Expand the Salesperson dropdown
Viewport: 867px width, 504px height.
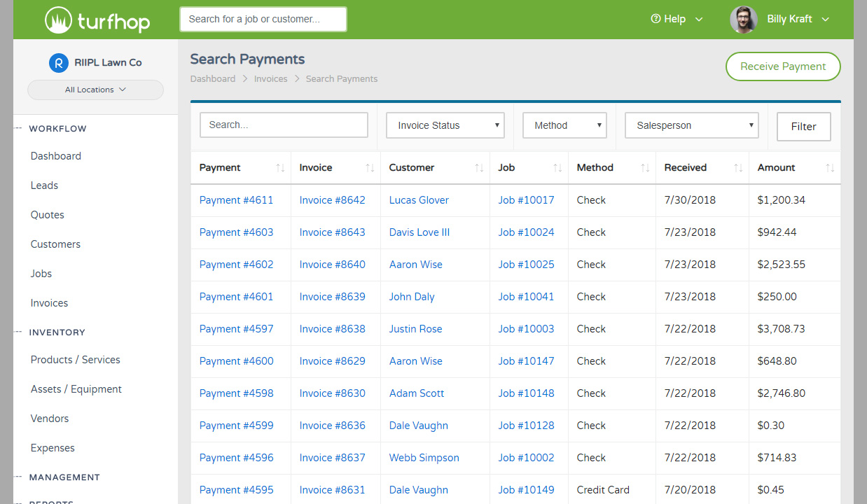(x=691, y=125)
